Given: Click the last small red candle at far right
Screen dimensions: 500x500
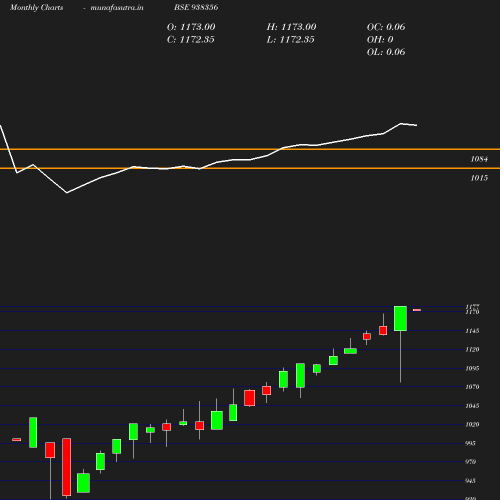Looking at the screenshot, I should [x=417, y=310].
